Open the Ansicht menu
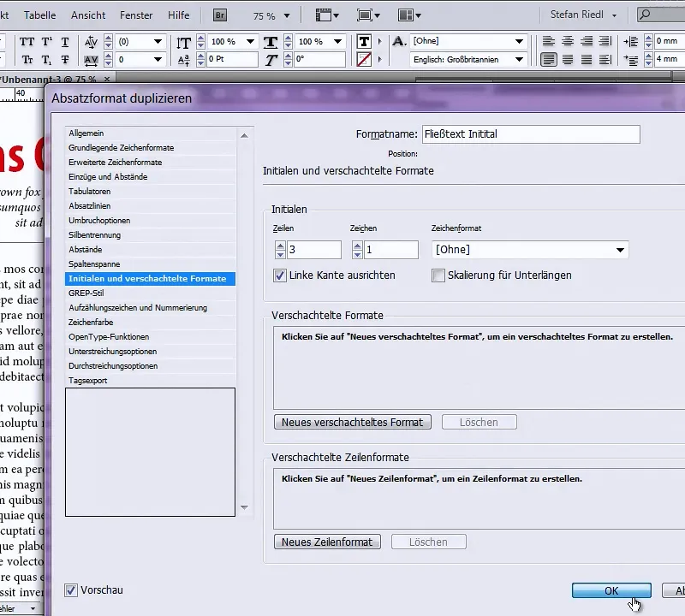The width and height of the screenshot is (685, 616). 88,15
